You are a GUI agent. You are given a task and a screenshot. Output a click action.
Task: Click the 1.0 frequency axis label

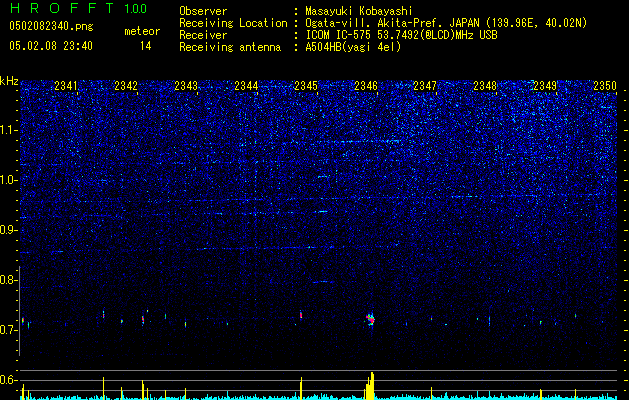tap(8, 180)
